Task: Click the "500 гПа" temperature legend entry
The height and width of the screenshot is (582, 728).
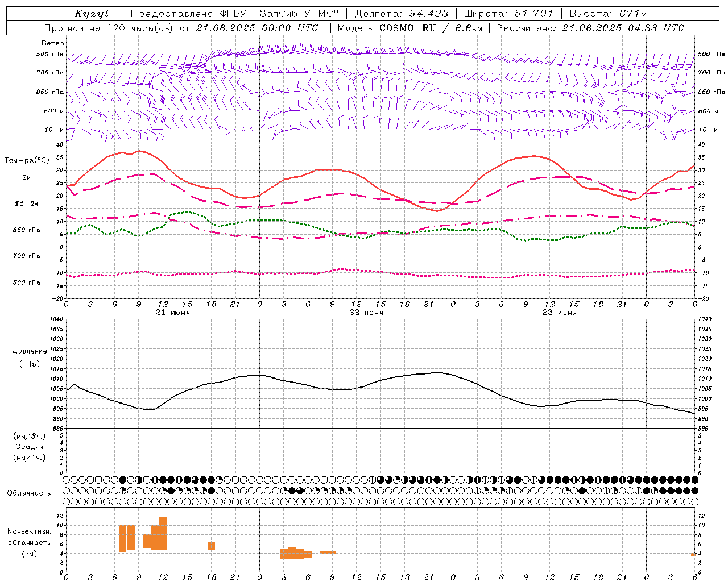Action: pos(27,282)
